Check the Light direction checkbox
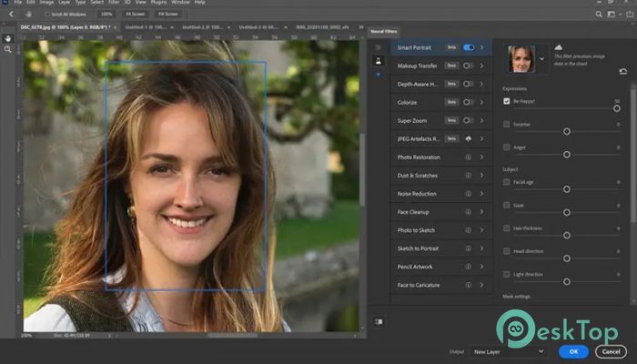637x364 pixels. point(507,275)
